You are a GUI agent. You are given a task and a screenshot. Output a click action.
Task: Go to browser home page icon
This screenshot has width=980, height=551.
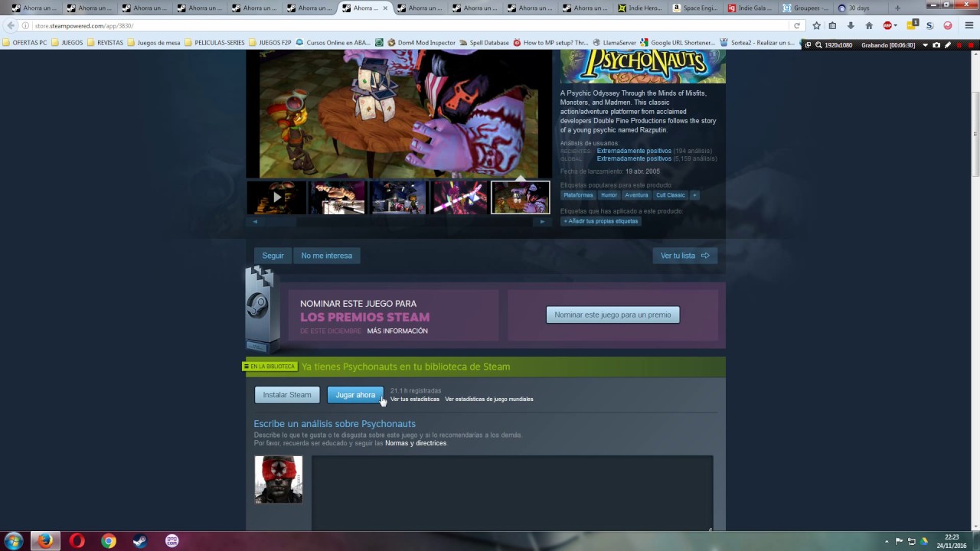(869, 25)
